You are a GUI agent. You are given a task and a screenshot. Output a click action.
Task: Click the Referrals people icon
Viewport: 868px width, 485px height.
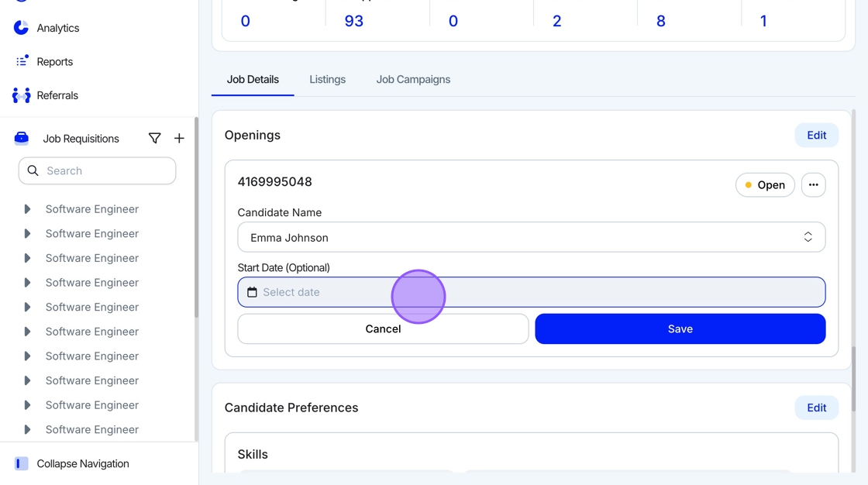pos(21,95)
